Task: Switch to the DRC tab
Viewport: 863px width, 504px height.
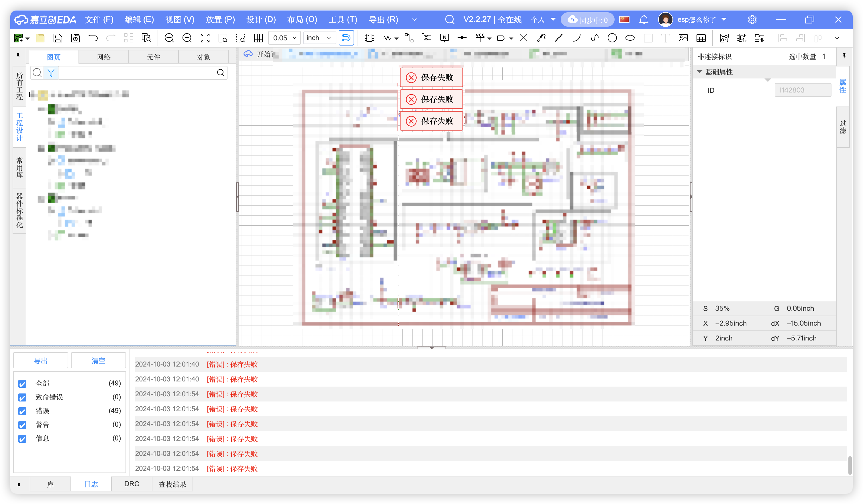Action: tap(132, 484)
